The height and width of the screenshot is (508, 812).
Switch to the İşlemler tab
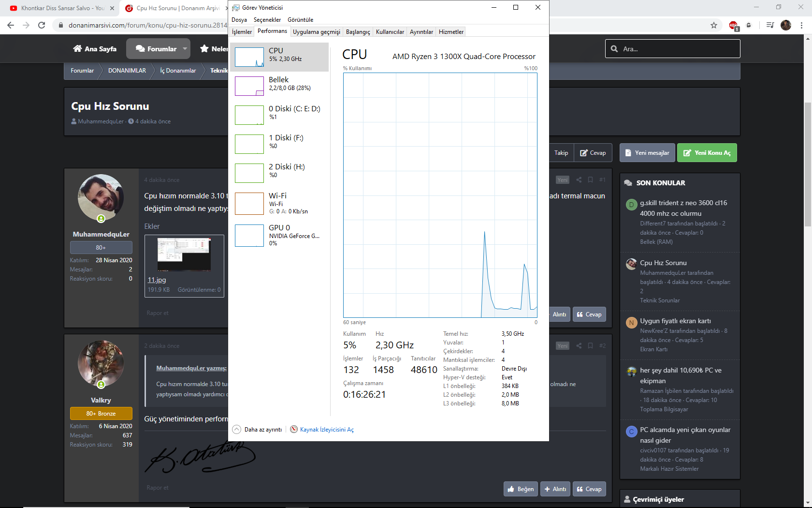point(242,32)
